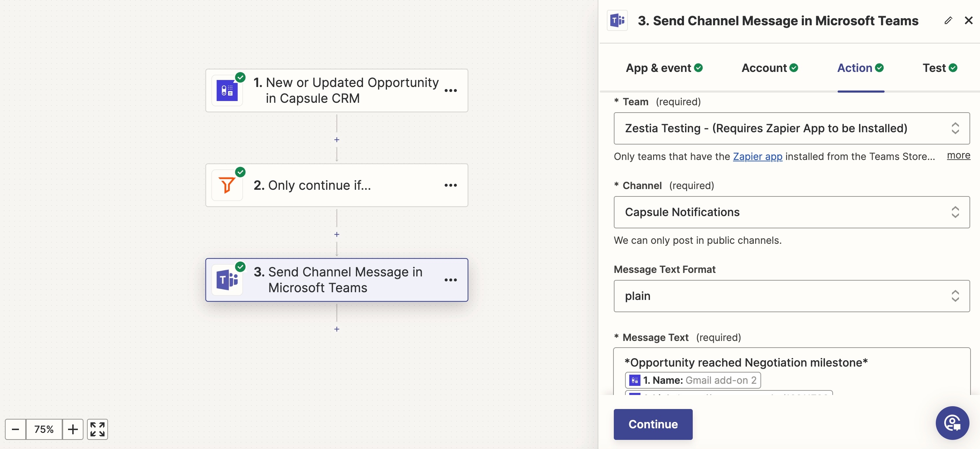
Task: Click three-dots menu on step 2
Action: [451, 185]
